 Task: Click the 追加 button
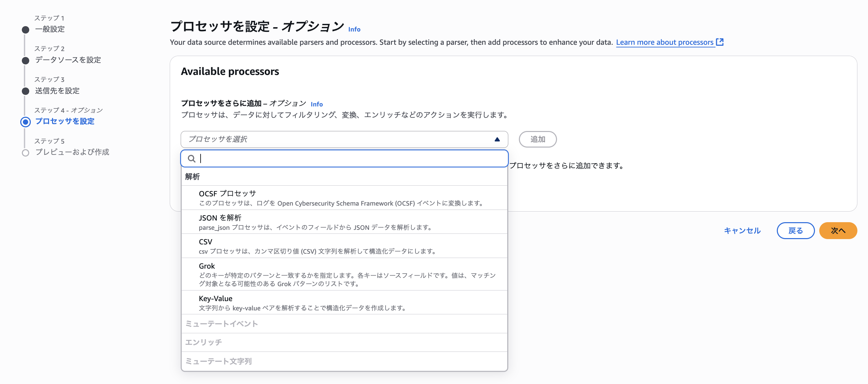(537, 139)
